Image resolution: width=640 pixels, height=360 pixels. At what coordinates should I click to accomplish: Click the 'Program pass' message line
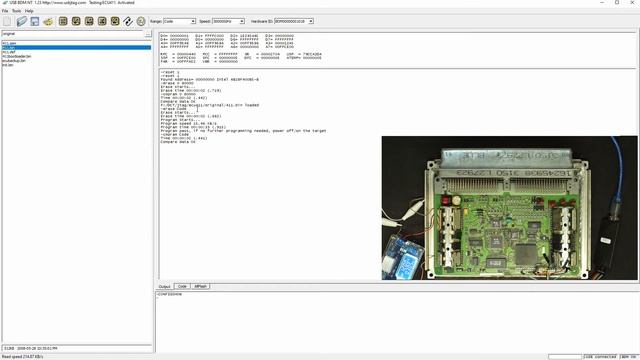tap(243, 131)
